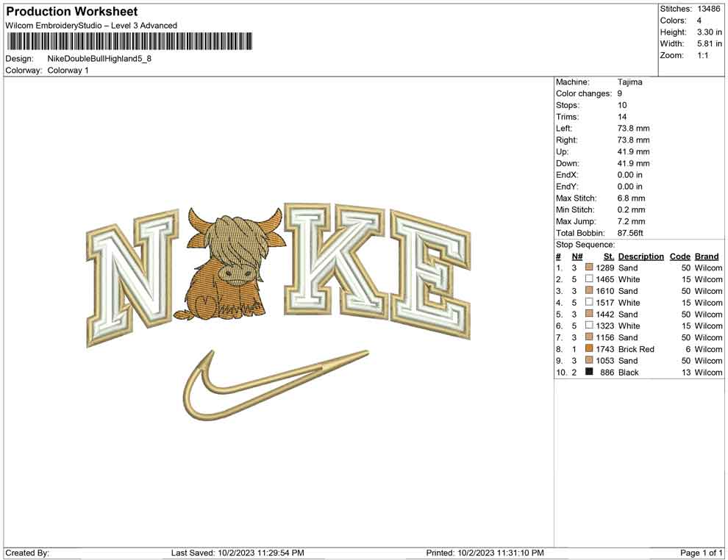
Task: Click the Zoom value '1:1'
Action: 702,55
